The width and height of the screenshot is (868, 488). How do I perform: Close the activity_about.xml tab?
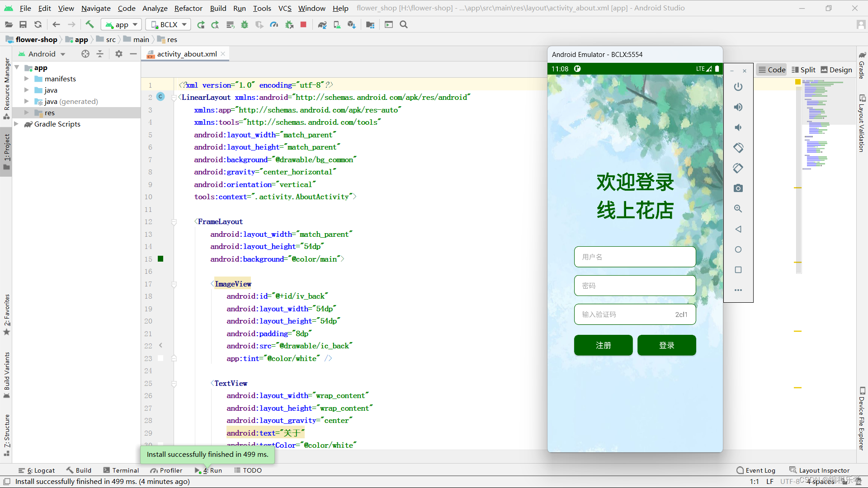tap(223, 54)
